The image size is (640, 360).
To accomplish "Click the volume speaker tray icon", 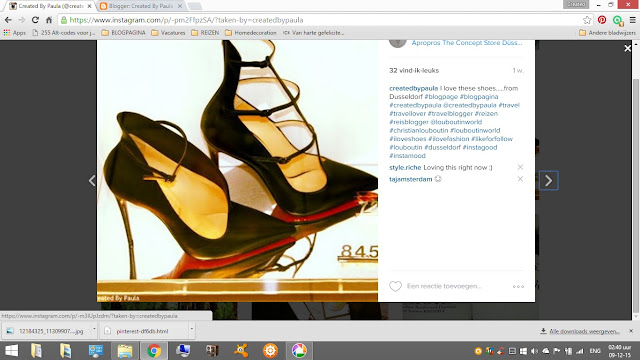I will 534,351.
